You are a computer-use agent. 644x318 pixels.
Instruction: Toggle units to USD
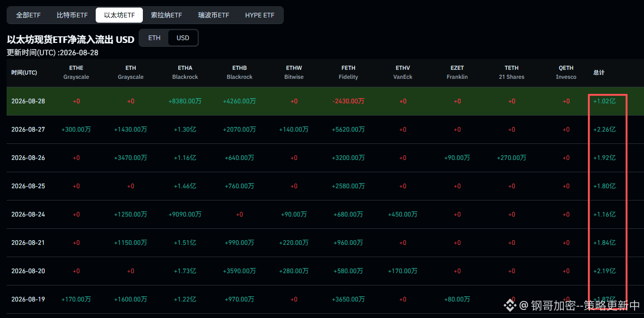tap(183, 38)
